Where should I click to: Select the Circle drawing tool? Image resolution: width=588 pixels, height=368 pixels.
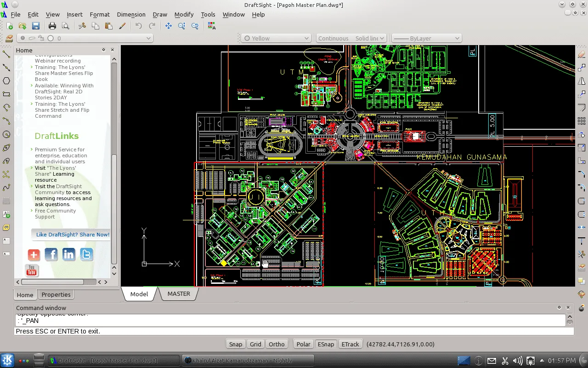(6, 134)
